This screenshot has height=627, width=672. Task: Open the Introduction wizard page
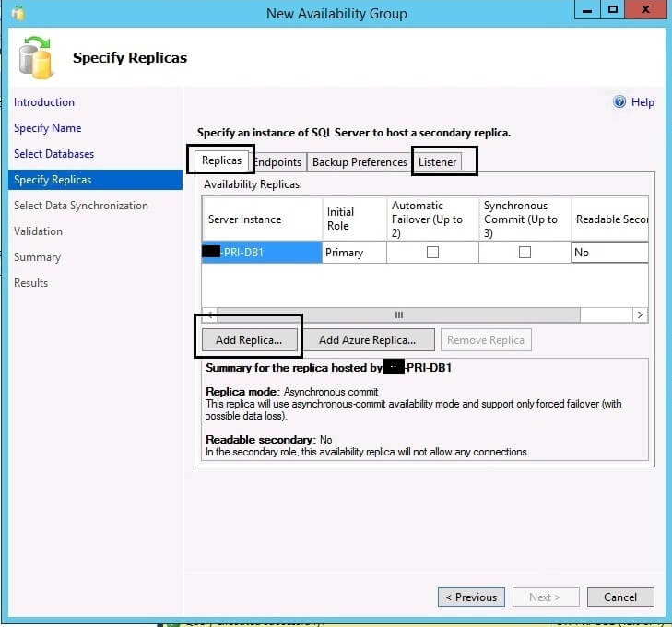pos(44,102)
